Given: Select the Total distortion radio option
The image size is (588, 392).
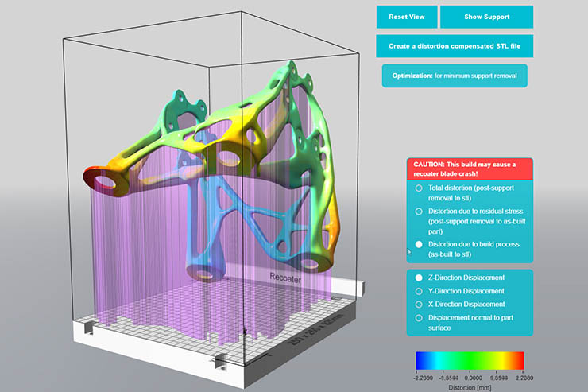Looking at the screenshot, I should (x=418, y=188).
